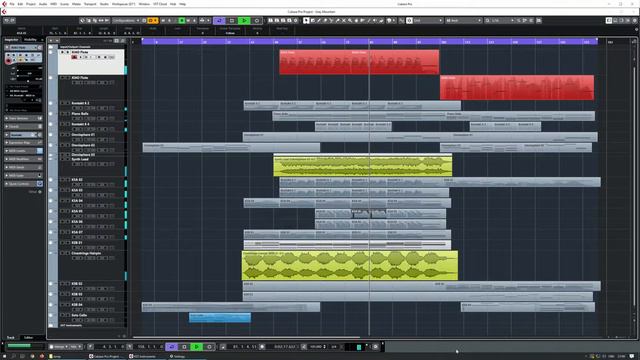This screenshot has width=640, height=360.
Task: Toggle Cycle mode in the top toolbar
Action: coord(219,20)
